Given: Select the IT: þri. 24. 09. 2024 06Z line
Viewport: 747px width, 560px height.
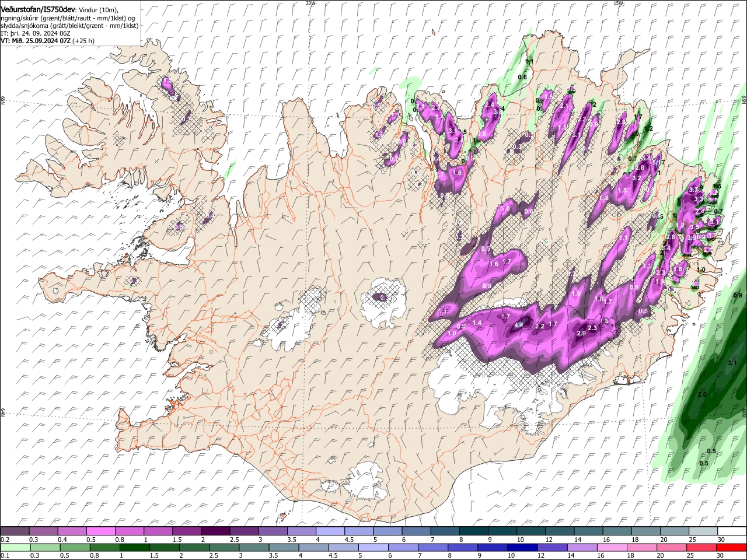Looking at the screenshot, I should [34, 33].
